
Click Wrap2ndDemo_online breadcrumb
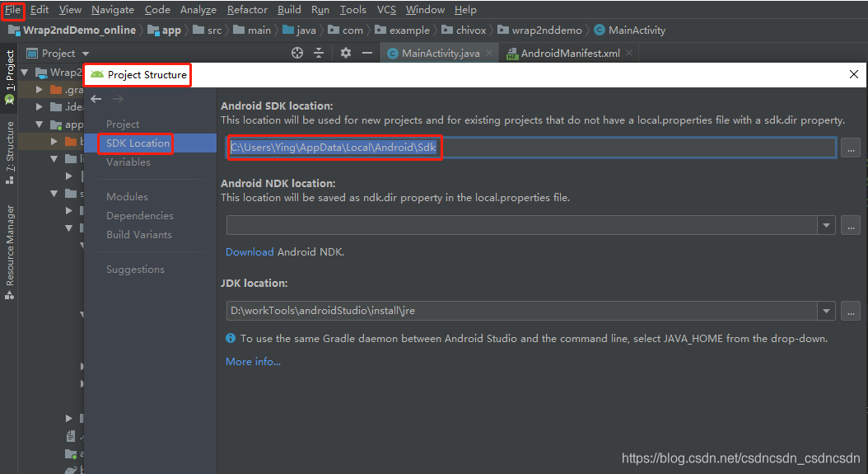pyautogui.click(x=72, y=31)
